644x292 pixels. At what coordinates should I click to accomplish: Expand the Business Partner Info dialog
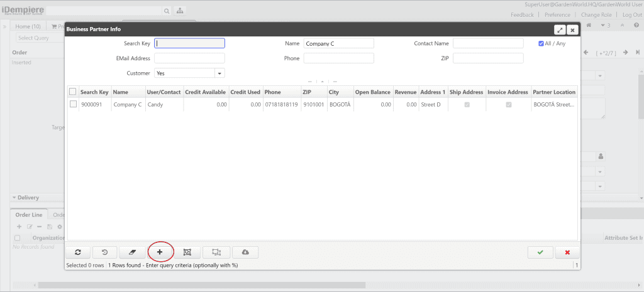coord(559,30)
